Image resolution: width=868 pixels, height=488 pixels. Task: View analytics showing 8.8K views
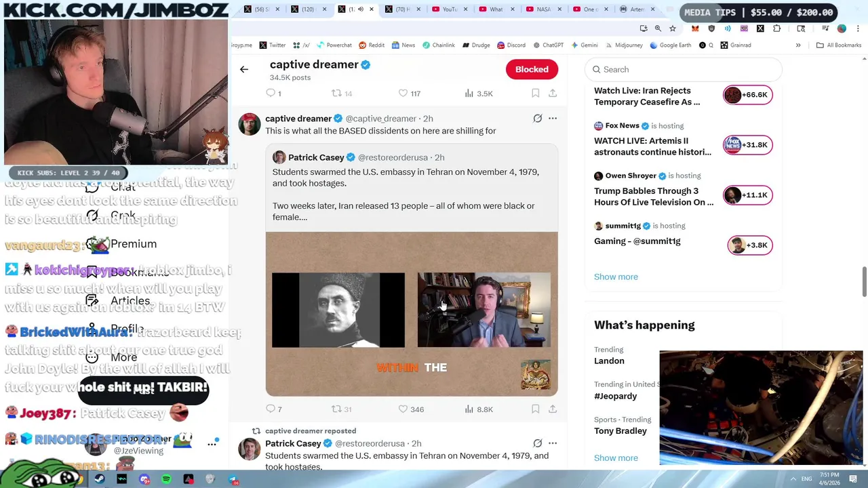coord(479,409)
